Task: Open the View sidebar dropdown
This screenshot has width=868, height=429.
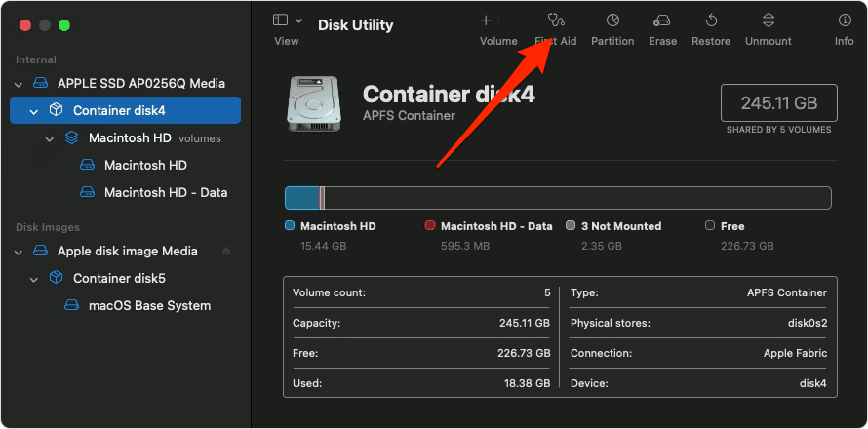Action: (287, 20)
